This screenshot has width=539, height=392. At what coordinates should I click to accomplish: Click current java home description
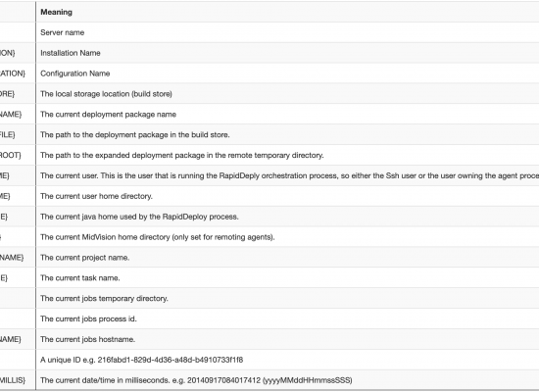point(139,217)
